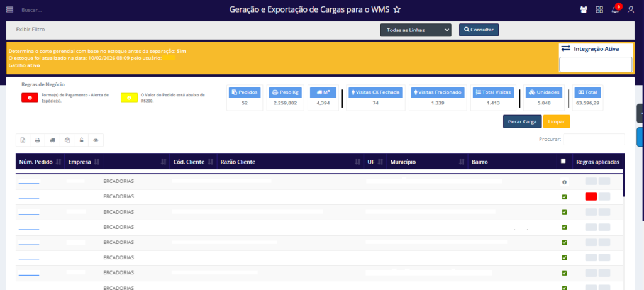Toggle the eye visibility icon in toolbar
Viewport: 644px width, 290px height.
96,140
